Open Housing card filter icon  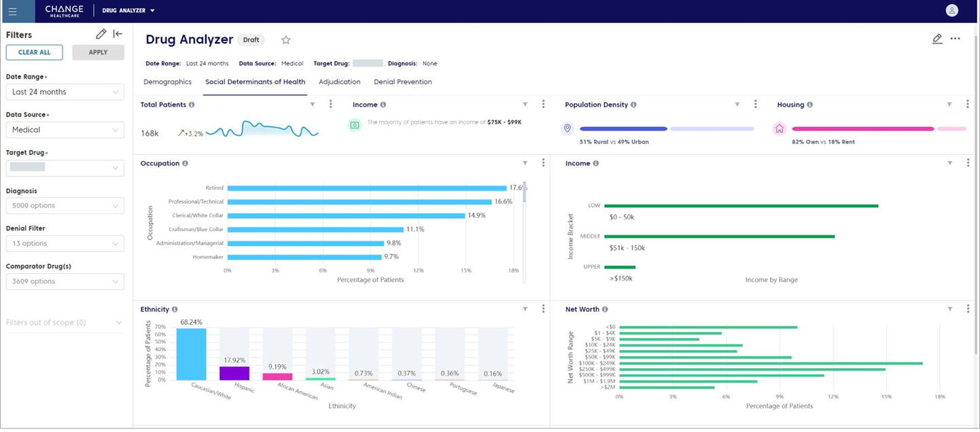click(949, 105)
